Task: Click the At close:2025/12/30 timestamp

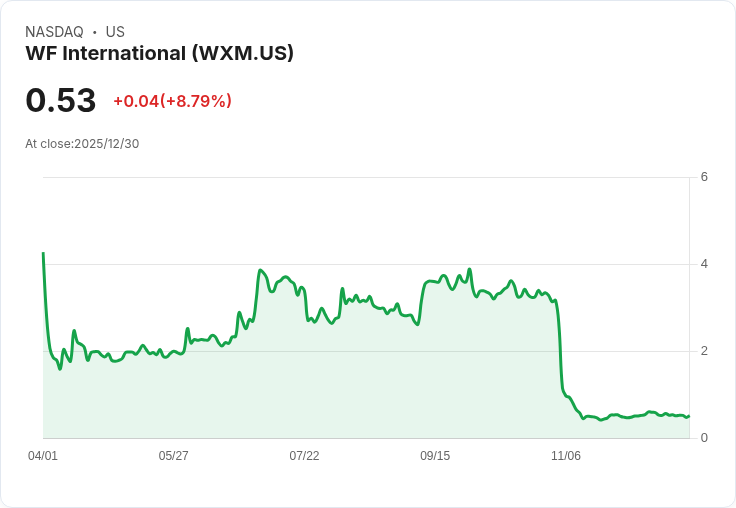Action: 82,144
